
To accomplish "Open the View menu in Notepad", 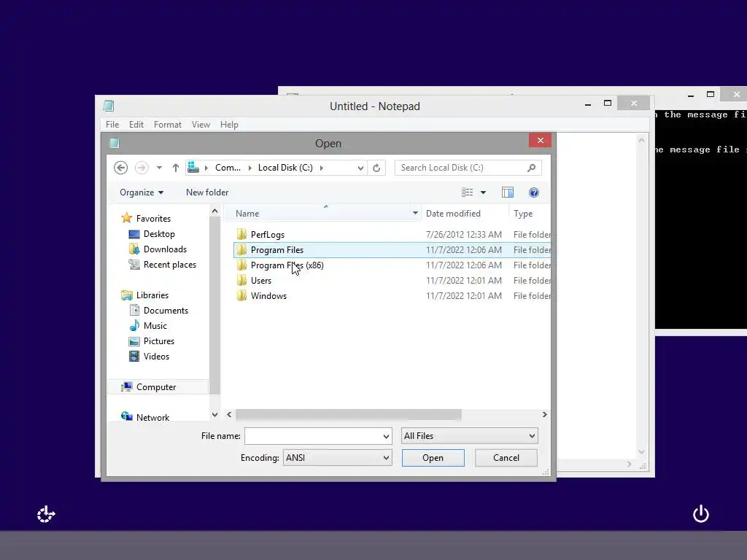I will point(201,124).
